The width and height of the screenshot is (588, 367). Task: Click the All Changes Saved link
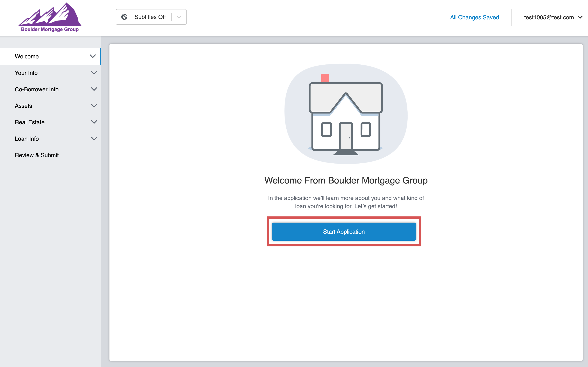coord(474,17)
